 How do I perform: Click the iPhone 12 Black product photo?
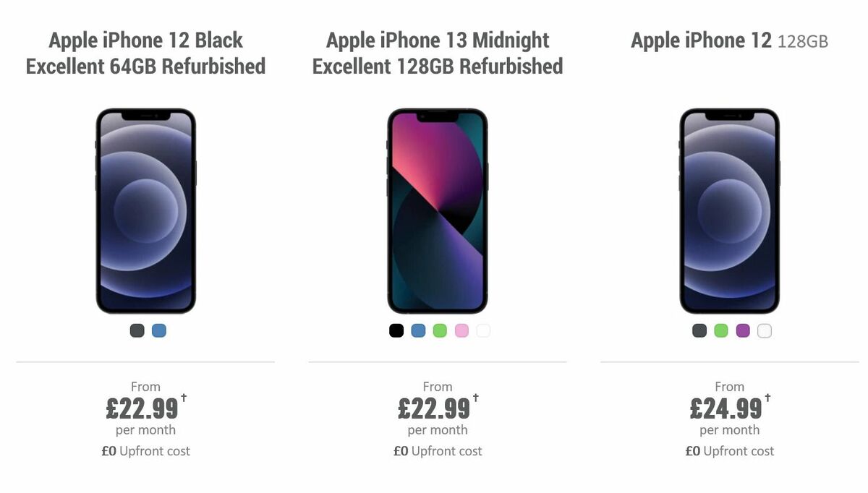click(x=146, y=210)
